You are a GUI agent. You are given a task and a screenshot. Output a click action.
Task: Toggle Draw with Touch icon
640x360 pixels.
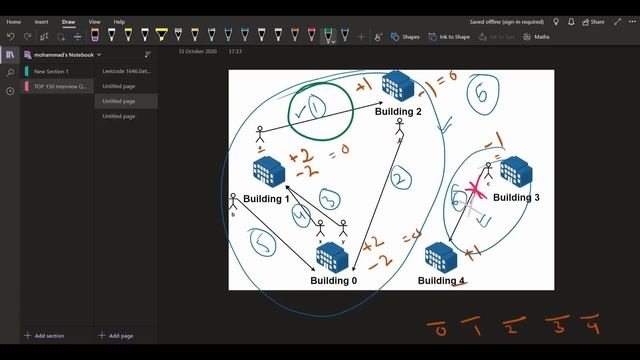(x=378, y=37)
